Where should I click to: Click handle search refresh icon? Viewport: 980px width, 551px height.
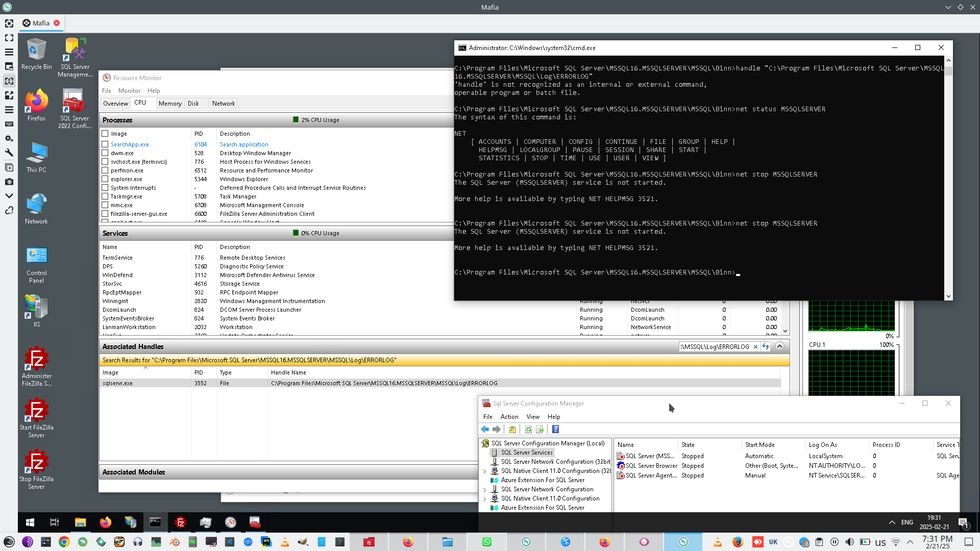tap(766, 347)
